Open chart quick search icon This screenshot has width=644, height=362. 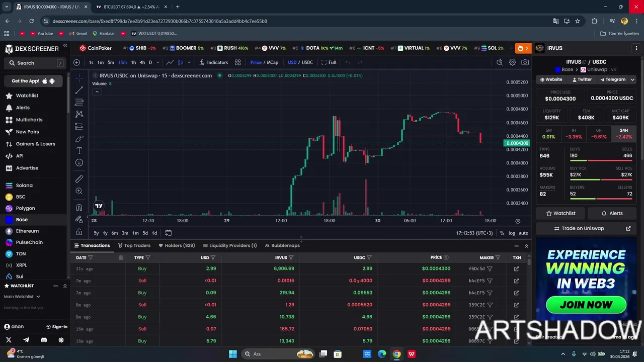pyautogui.click(x=499, y=62)
